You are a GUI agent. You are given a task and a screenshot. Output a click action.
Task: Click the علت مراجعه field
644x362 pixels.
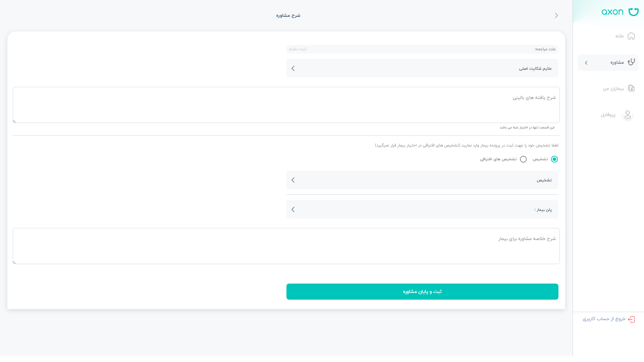pos(422,49)
